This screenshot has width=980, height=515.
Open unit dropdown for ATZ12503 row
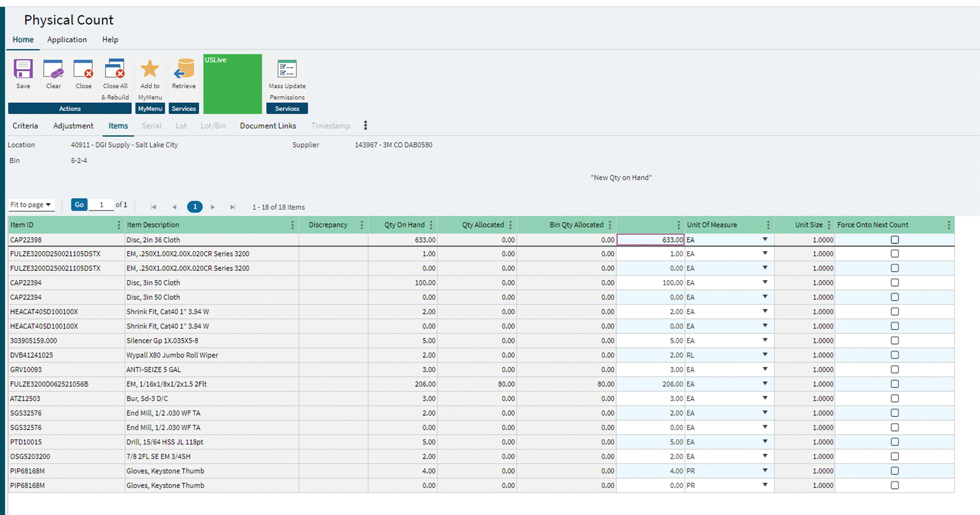[x=765, y=398]
